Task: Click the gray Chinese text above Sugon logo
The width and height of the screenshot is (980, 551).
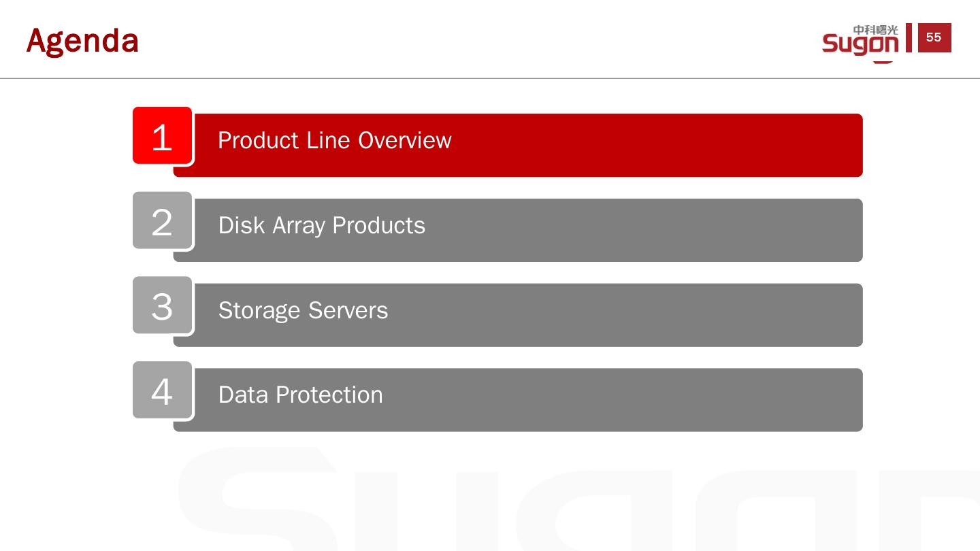Action: pos(876,30)
